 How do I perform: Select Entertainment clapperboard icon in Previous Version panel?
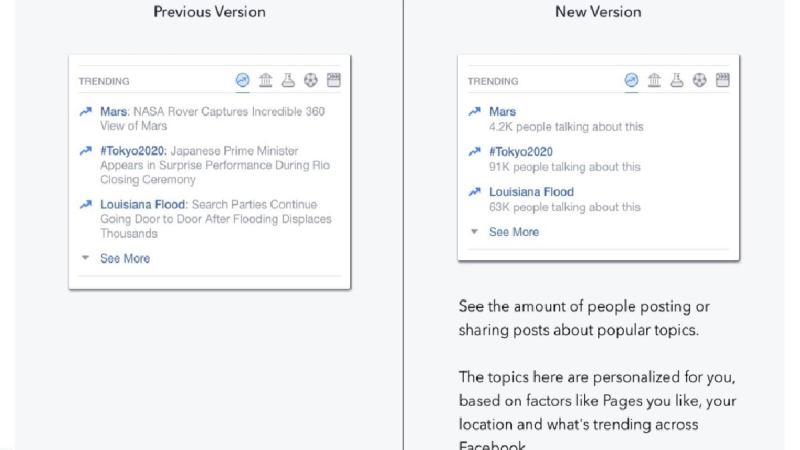coord(334,80)
